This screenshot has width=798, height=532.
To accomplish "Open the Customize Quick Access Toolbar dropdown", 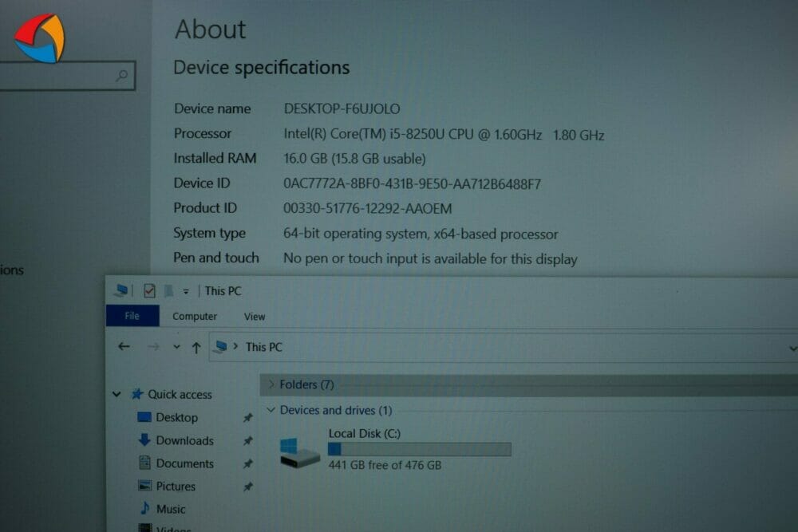I will click(x=186, y=291).
